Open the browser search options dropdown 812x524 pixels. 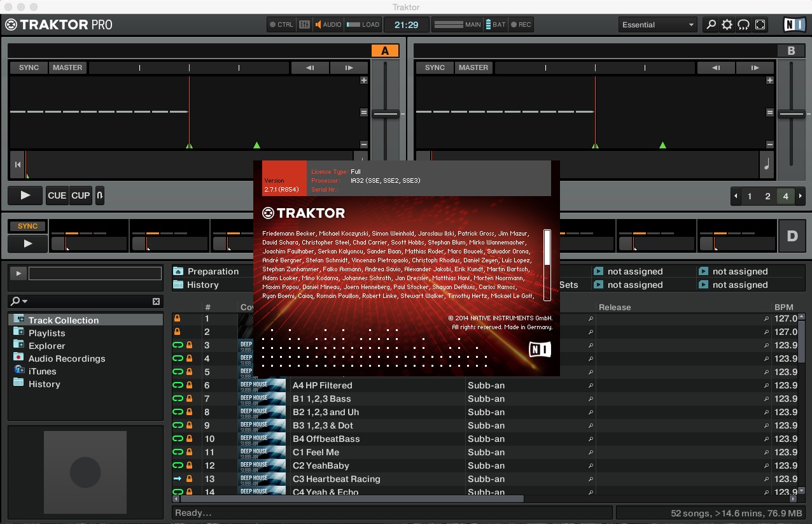(x=19, y=301)
